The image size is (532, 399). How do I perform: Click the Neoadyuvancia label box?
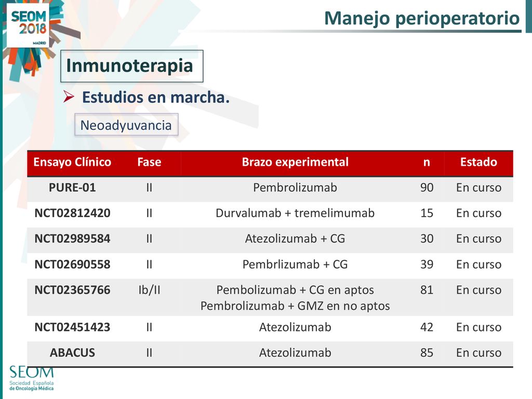tap(126, 125)
